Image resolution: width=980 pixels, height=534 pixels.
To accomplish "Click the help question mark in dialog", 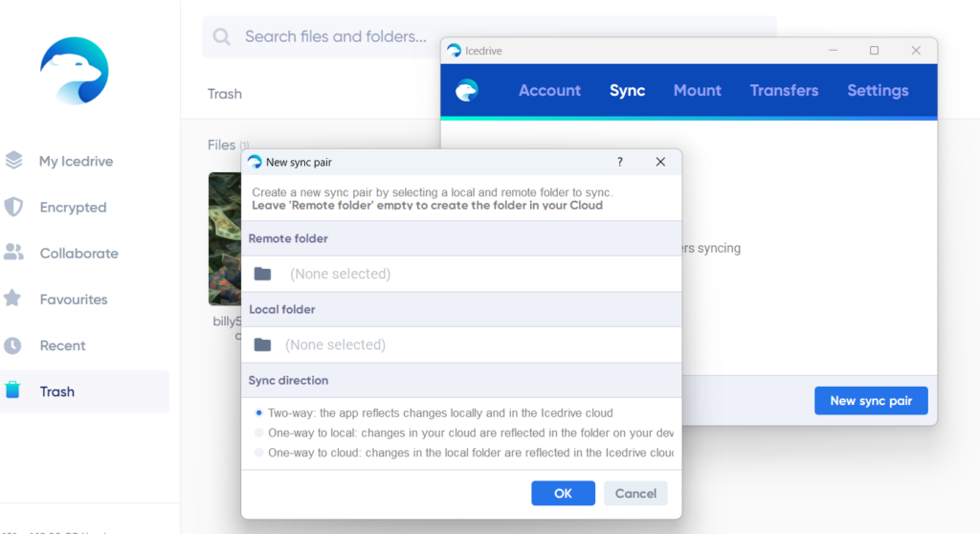I will [620, 162].
